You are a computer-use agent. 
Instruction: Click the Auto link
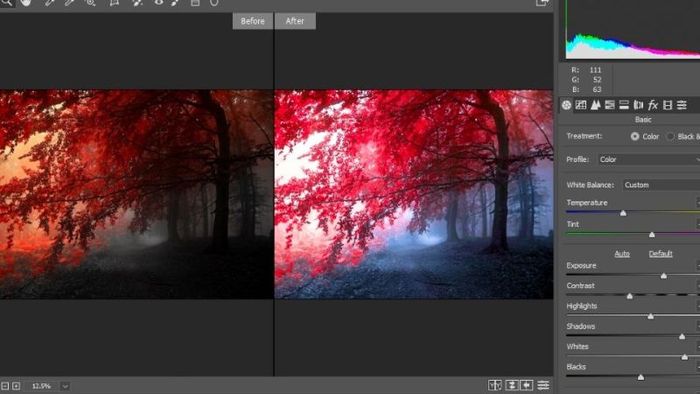(x=622, y=254)
